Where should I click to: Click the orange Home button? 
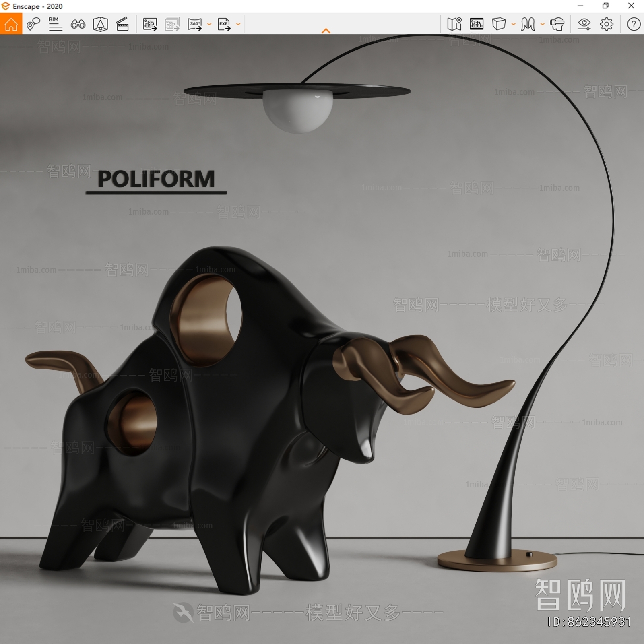(11, 24)
